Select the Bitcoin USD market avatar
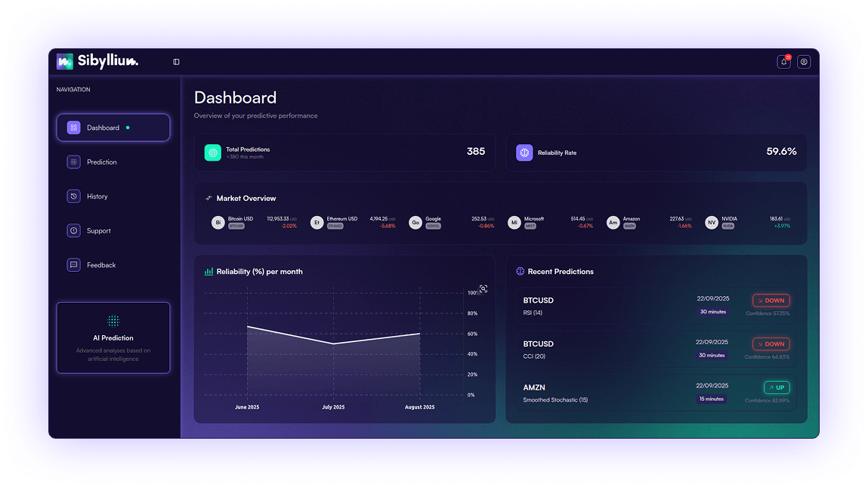 point(218,223)
